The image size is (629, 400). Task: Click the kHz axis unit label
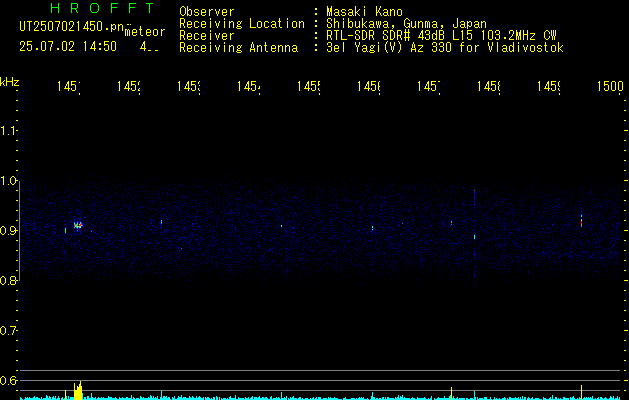tap(10, 81)
